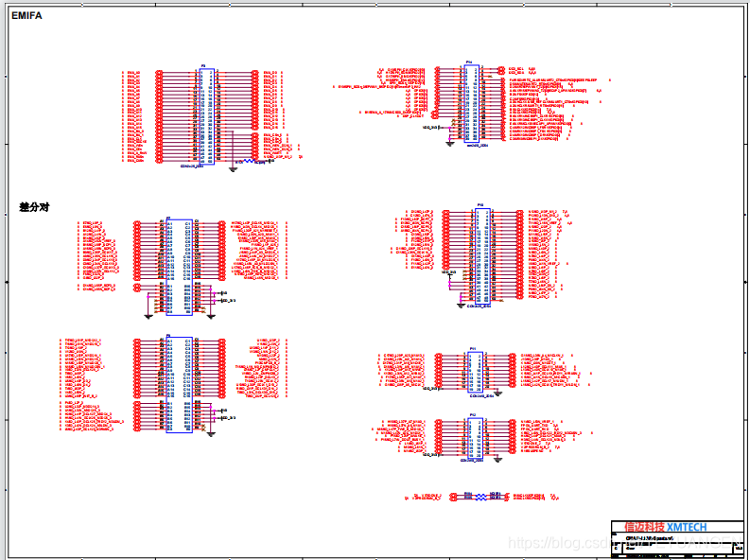This screenshot has width=750, height=560.
Task: Select the bottom-left connector component
Action: [x=179, y=383]
